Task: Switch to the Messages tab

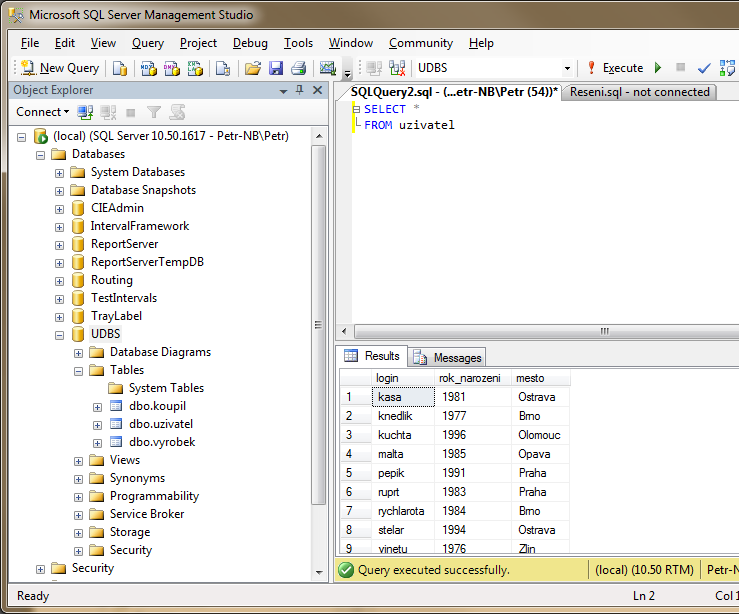Action: 447,358
